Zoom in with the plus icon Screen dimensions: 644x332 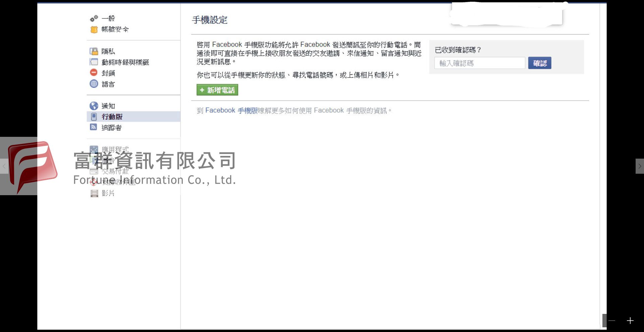630,321
